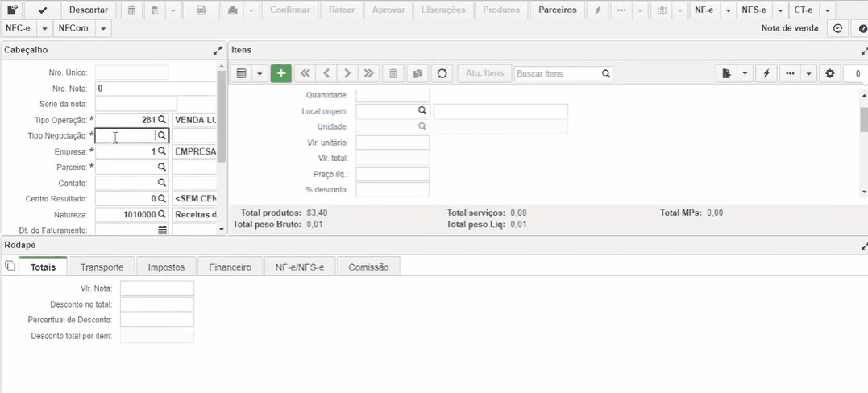This screenshot has height=393, width=868.
Task: Click the Empresa search magnifier
Action: click(162, 151)
